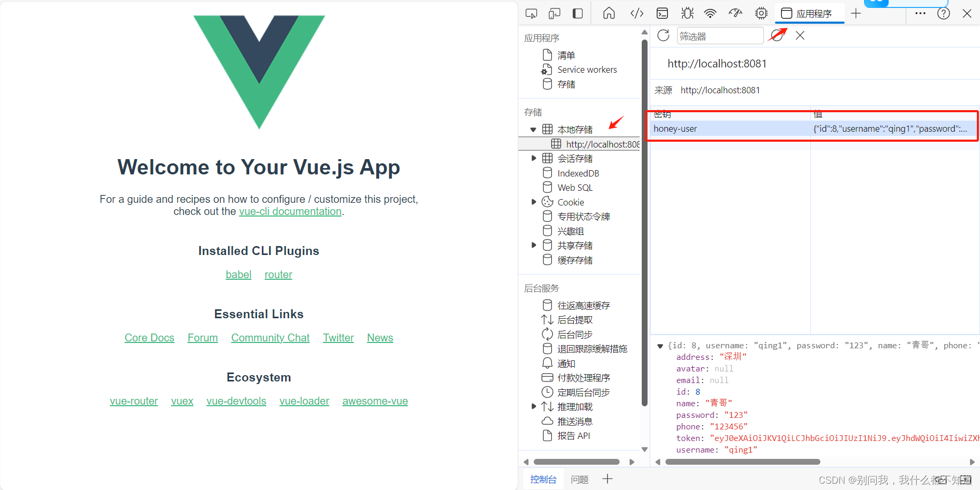Image resolution: width=980 pixels, height=490 pixels.
Task: Open the DevTools help question mark
Action: (x=944, y=14)
